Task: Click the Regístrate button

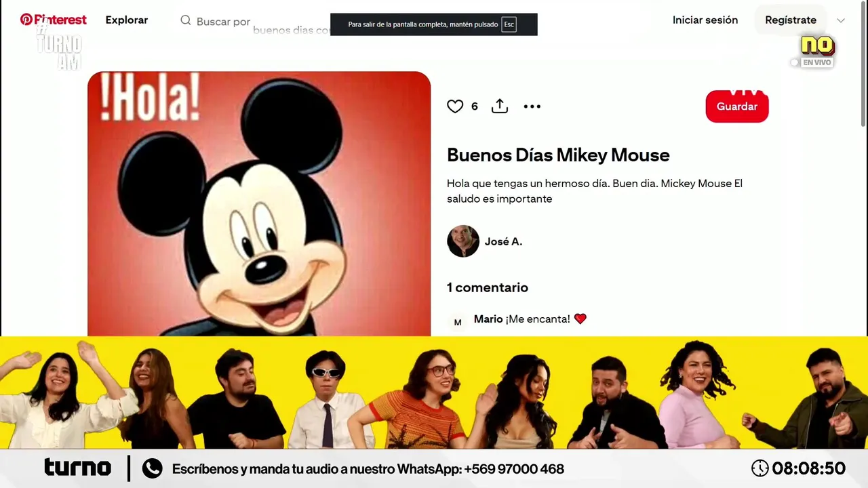Action: tap(791, 20)
